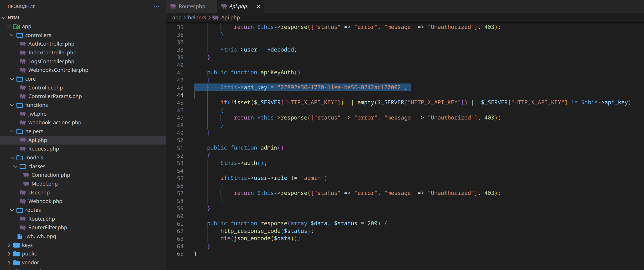644x270 pixels.
Task: Click the PHP icon in the breadcrumb
Action: (x=215, y=18)
